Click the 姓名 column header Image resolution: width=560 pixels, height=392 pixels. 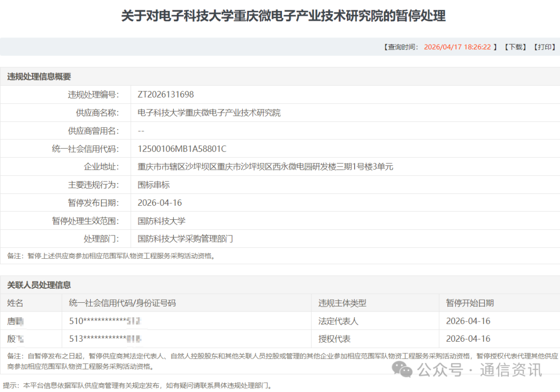tap(15, 303)
